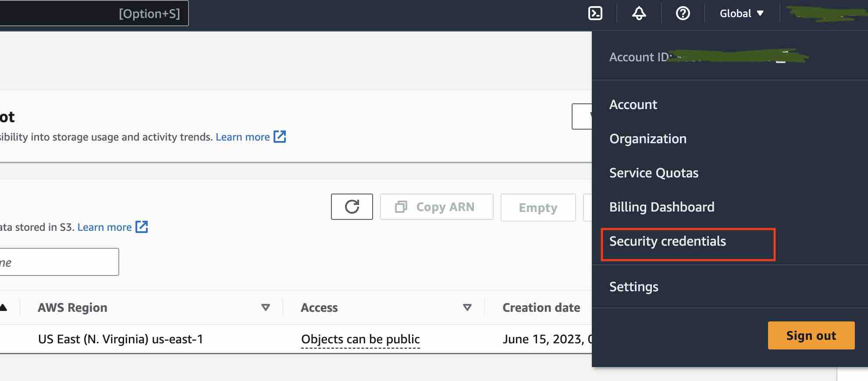Select Security credentials from account menu
This screenshot has height=381, width=868.
pos(667,241)
